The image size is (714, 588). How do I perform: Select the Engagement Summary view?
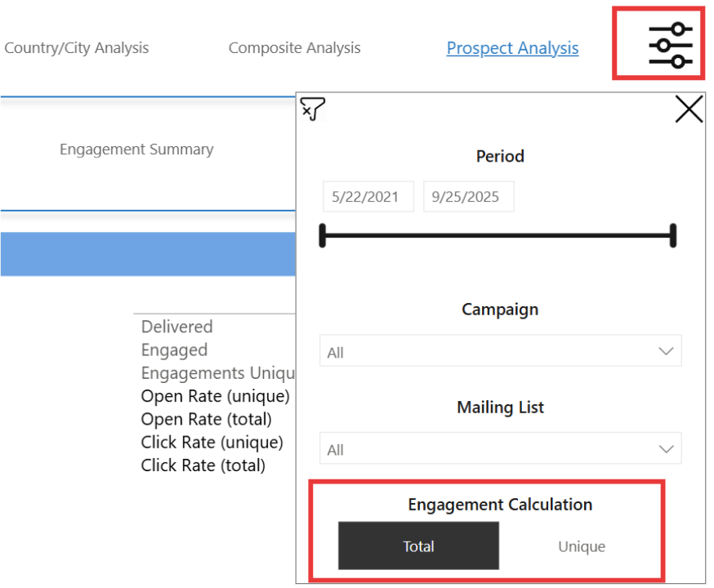(136, 149)
